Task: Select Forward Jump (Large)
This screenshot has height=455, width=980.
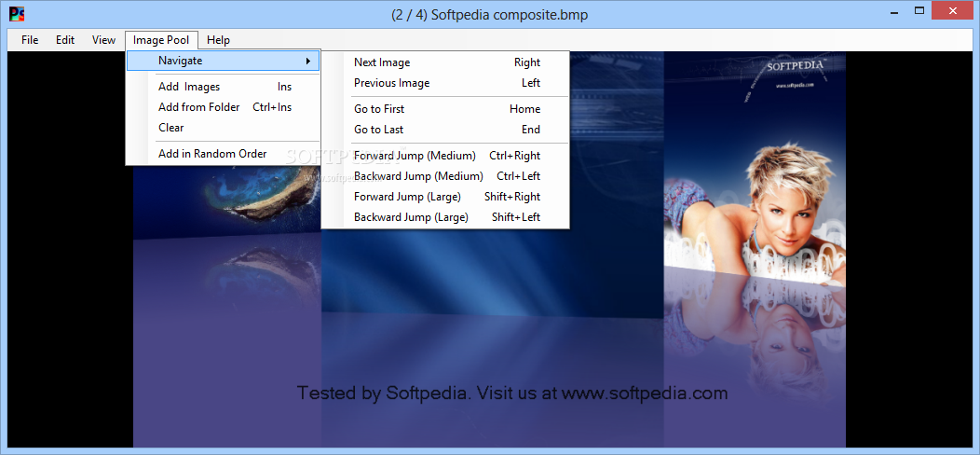Action: [445, 197]
